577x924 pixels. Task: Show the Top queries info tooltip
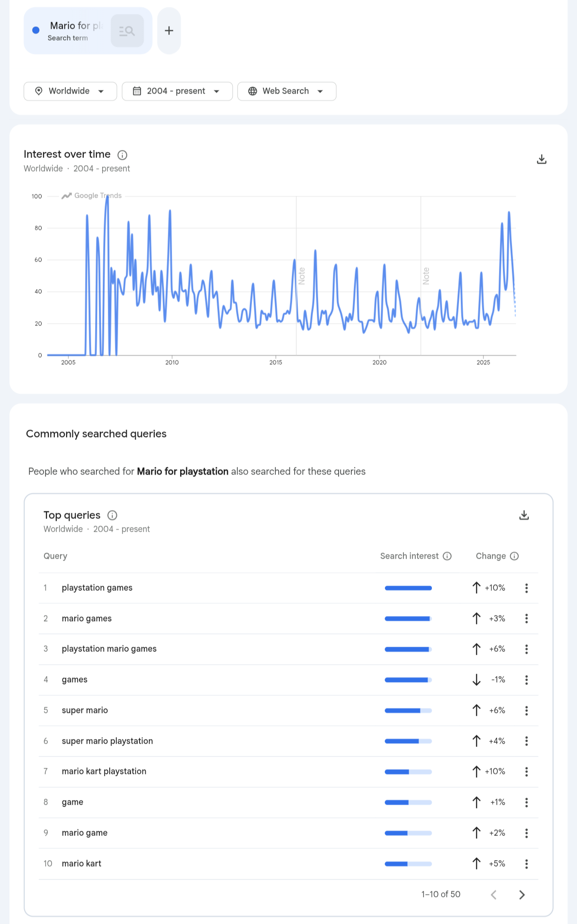(112, 515)
